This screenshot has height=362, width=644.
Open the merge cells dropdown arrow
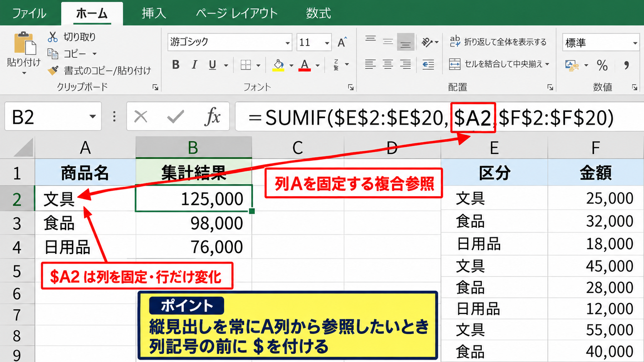[x=547, y=64]
